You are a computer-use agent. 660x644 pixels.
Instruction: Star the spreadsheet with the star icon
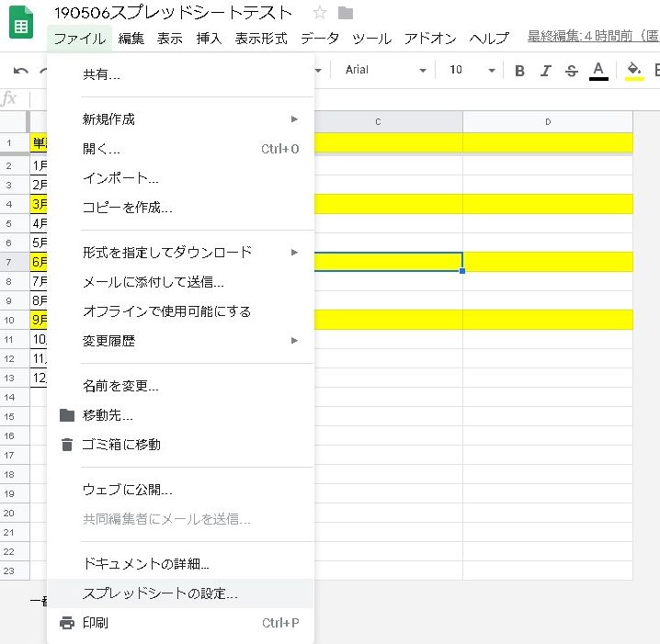pyautogui.click(x=320, y=13)
